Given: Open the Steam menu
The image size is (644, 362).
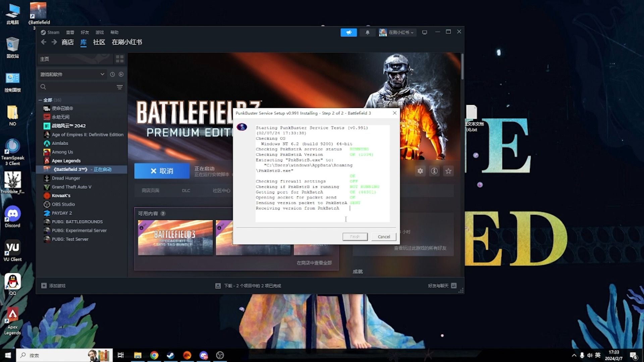Looking at the screenshot, I should pos(50,33).
